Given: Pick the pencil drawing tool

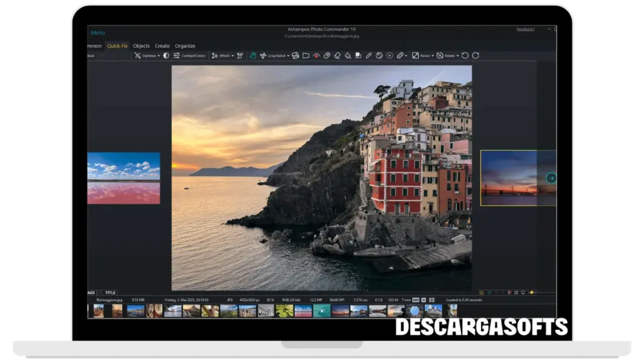Looking at the screenshot, I should pos(369,55).
